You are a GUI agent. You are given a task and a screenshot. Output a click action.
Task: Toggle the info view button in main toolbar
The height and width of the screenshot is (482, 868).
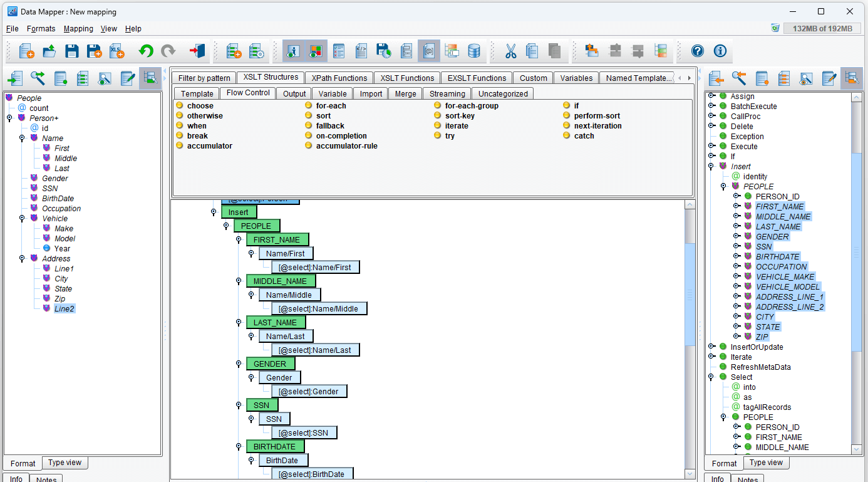[x=293, y=51]
